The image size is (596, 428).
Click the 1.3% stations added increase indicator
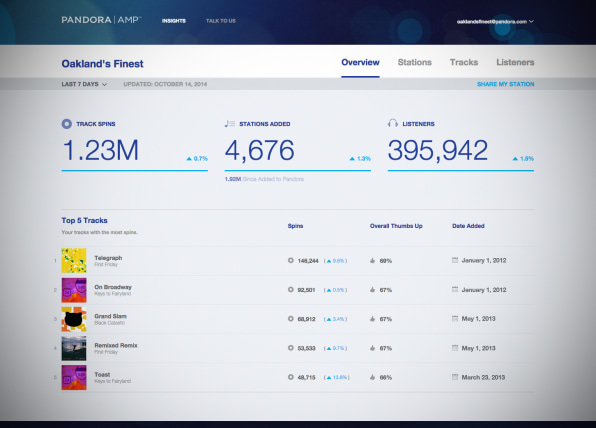(360, 159)
